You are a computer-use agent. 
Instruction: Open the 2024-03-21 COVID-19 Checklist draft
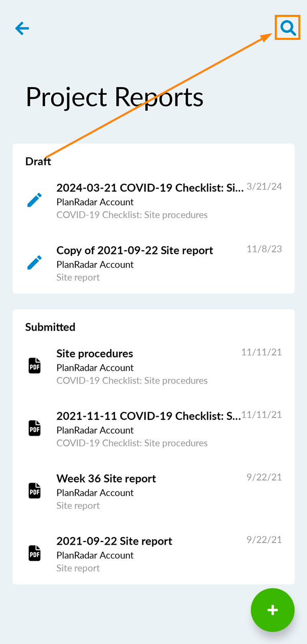click(x=149, y=188)
